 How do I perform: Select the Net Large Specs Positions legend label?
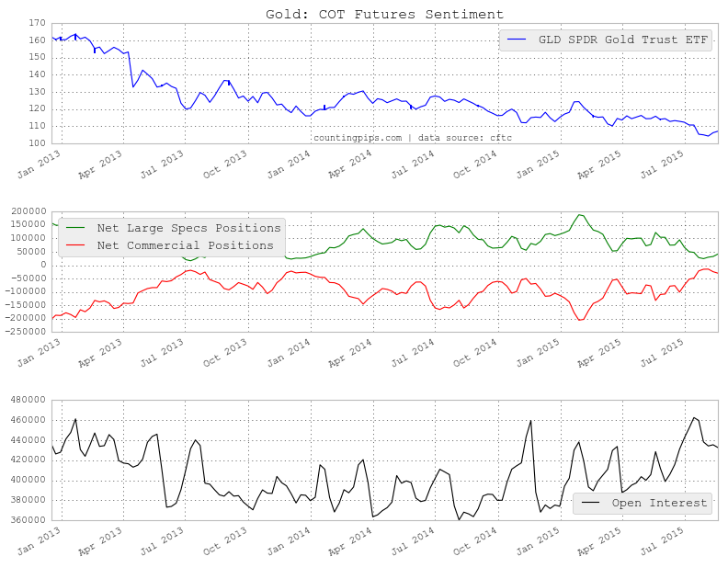(x=189, y=228)
